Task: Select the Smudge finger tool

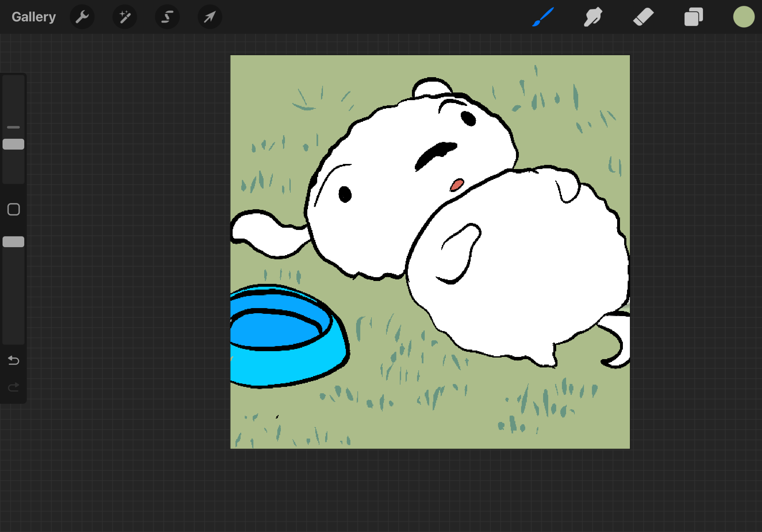Action: pos(593,17)
